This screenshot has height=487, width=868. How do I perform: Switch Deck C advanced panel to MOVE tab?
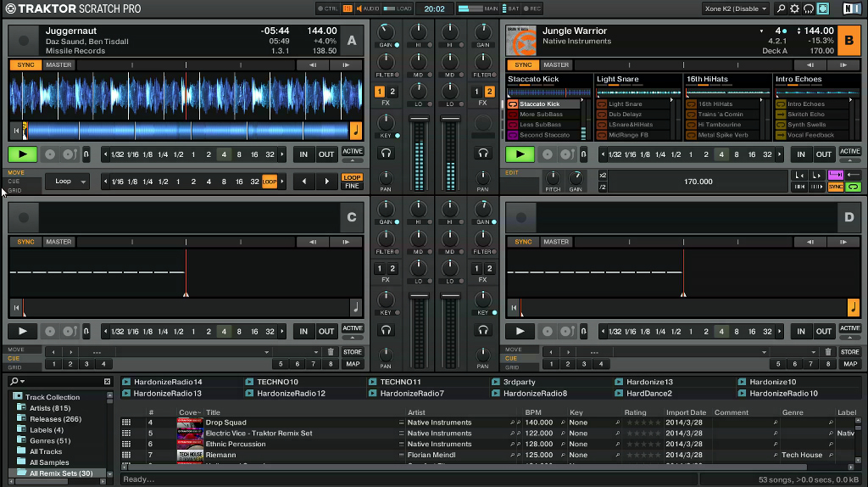16,350
